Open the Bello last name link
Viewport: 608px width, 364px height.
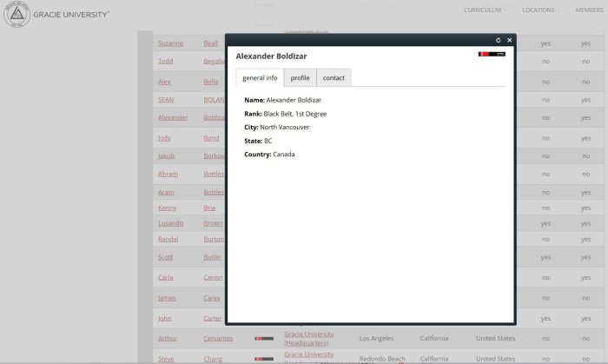pos(211,82)
